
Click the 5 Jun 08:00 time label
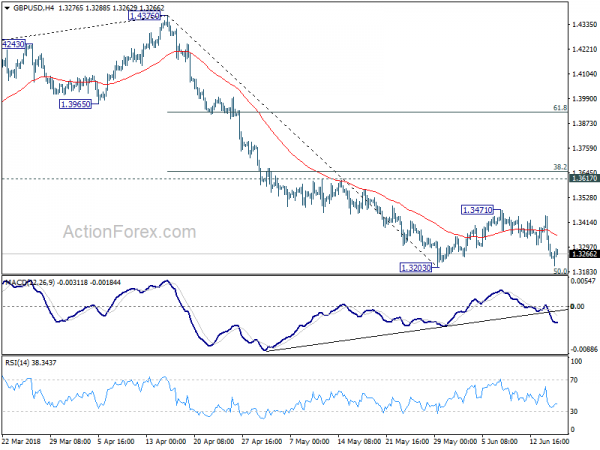[x=501, y=441]
